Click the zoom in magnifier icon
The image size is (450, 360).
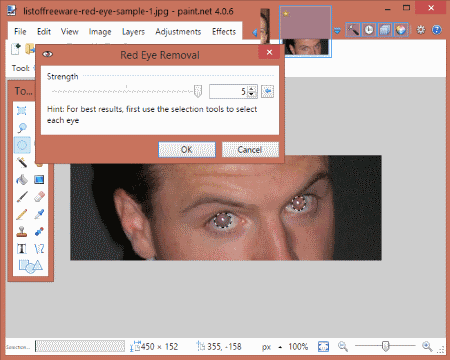tap(427, 347)
